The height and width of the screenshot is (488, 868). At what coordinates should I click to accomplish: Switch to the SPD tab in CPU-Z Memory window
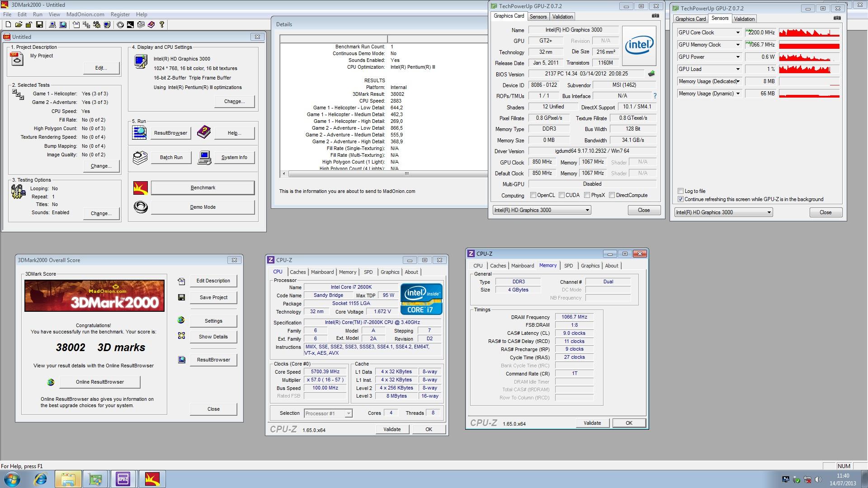point(568,266)
